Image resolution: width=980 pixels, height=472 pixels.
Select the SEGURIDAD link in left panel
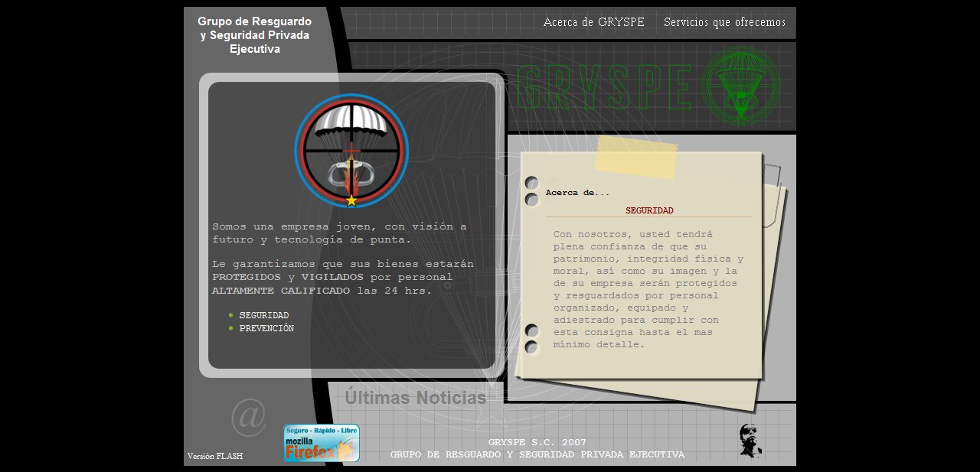[x=263, y=315]
